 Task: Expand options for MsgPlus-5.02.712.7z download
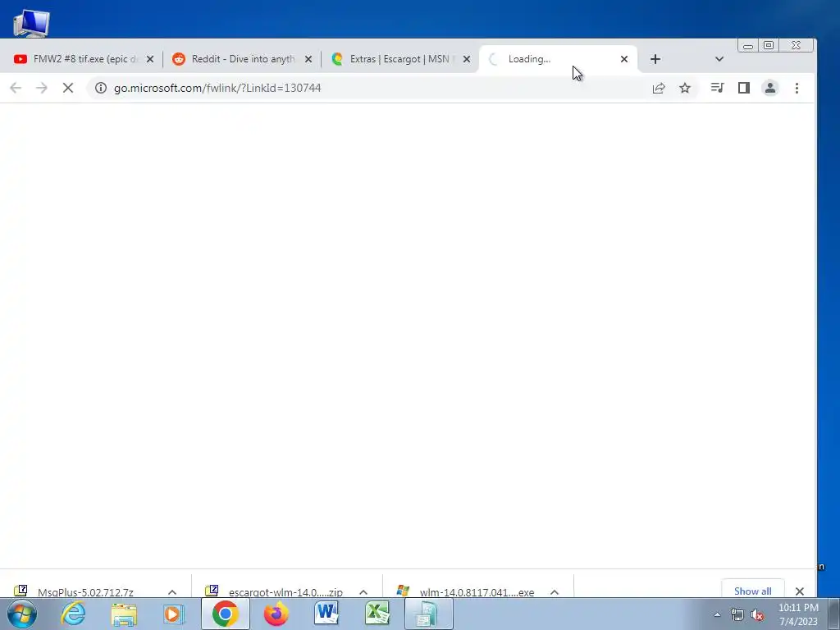[x=172, y=592]
